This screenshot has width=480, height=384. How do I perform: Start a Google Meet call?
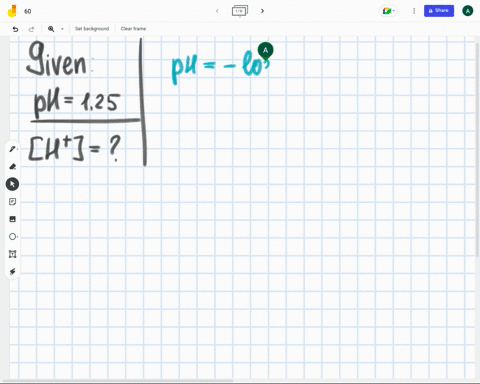pos(388,11)
